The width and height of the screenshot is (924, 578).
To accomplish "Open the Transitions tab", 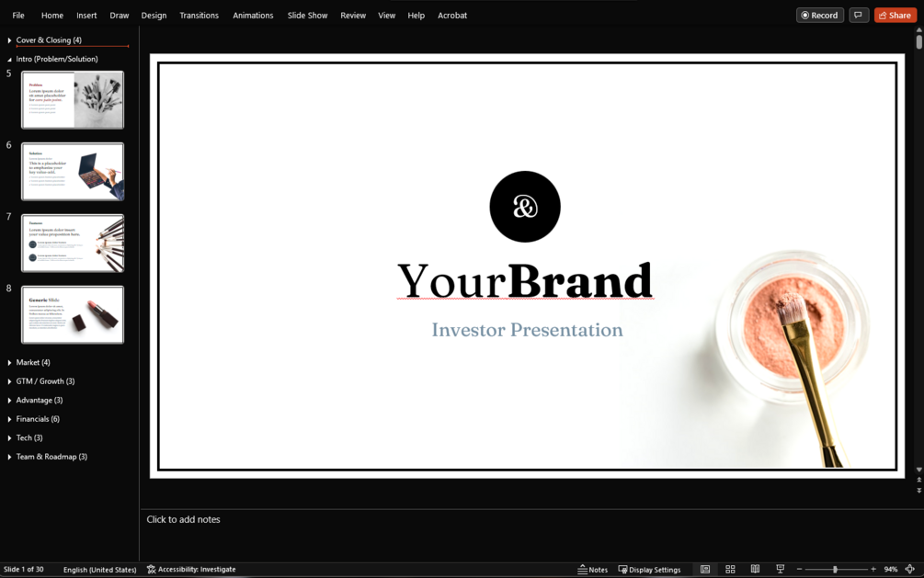I will [199, 16].
